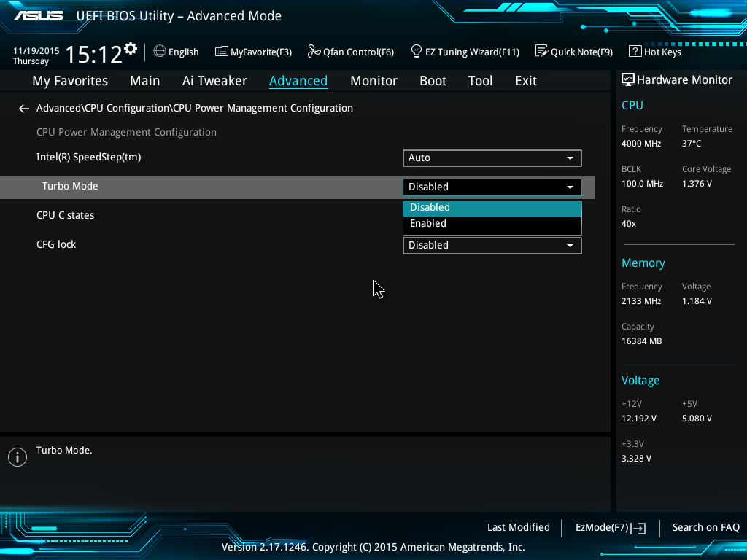This screenshot has width=747, height=560.
Task: Click the memory voltage value 1.184 V
Action: click(x=697, y=301)
